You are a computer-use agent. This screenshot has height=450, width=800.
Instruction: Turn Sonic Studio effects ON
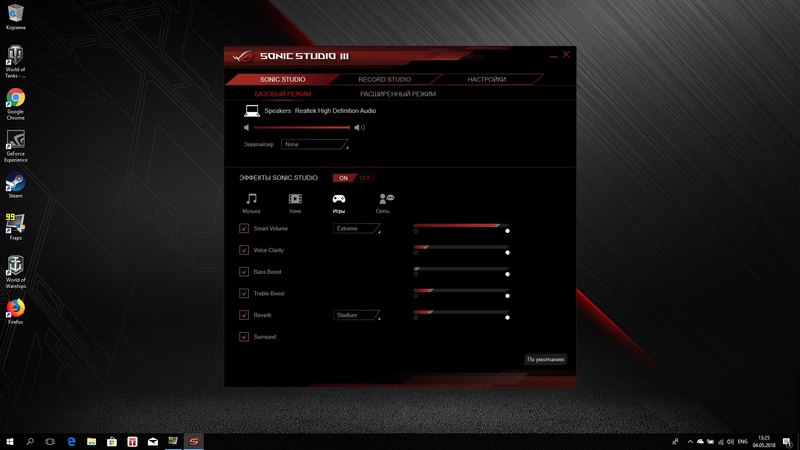(343, 178)
